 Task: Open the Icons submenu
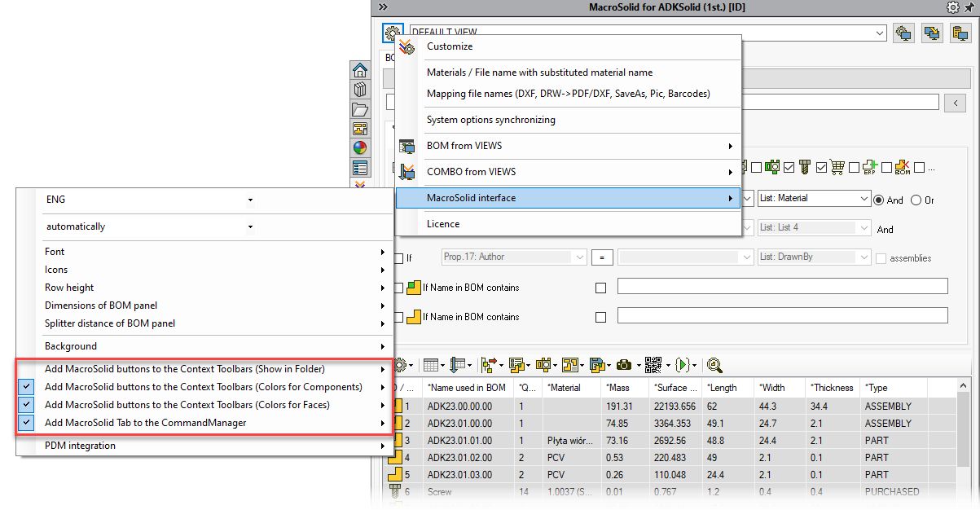214,270
